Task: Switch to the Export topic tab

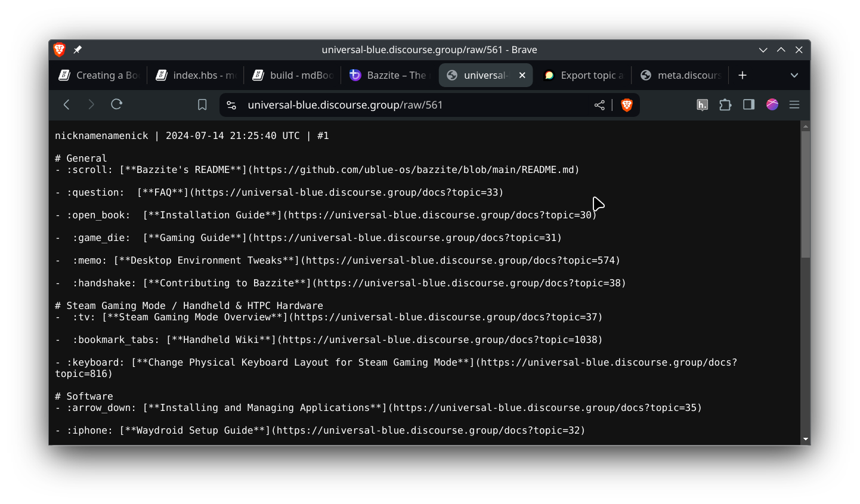Action: [583, 75]
